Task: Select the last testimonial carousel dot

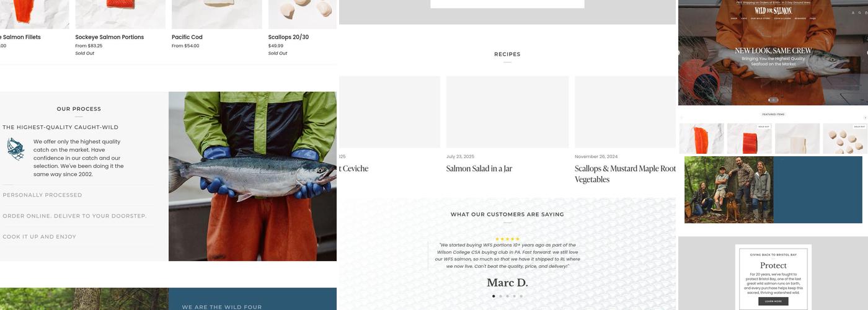Action: click(x=521, y=296)
